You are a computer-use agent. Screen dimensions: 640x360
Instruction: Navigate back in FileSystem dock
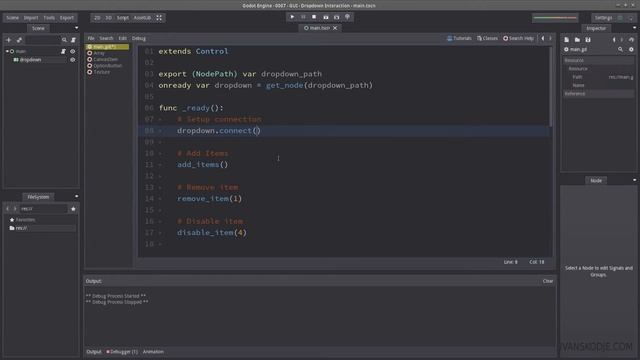click(x=7, y=209)
